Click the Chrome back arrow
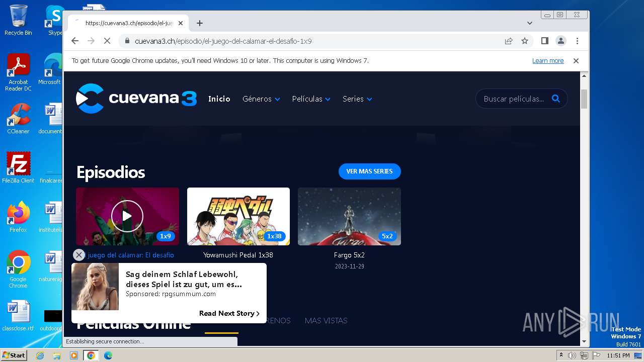 click(75, 41)
